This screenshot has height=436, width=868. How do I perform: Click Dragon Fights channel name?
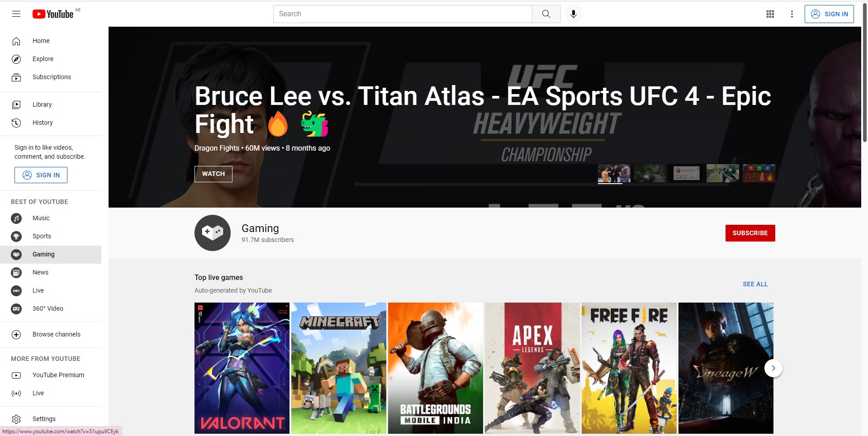click(x=217, y=148)
